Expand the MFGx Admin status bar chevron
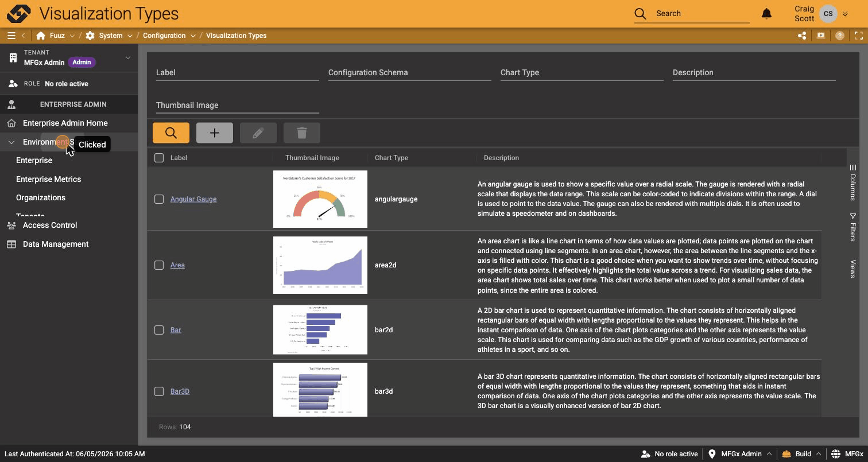This screenshot has width=868, height=462. click(x=769, y=454)
